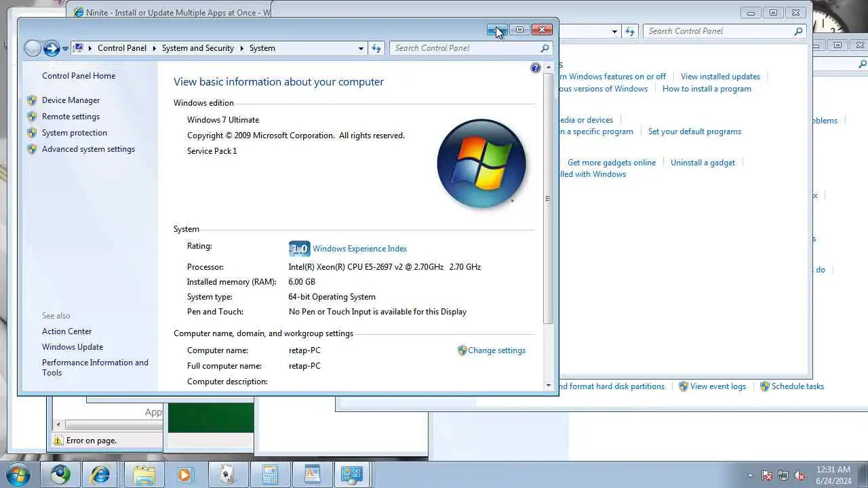Click 'How to install a program' in the background window
868x488 pixels.
pos(707,89)
